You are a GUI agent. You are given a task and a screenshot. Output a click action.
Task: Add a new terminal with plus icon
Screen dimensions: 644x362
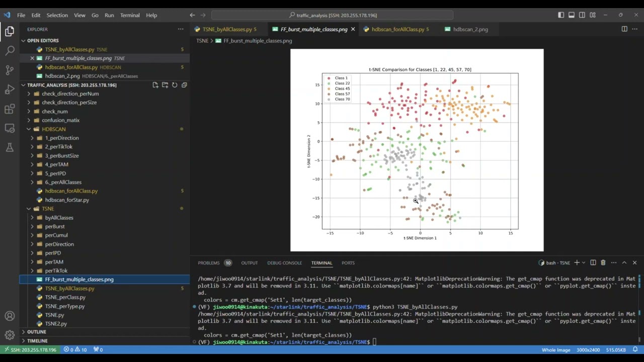[x=577, y=262]
